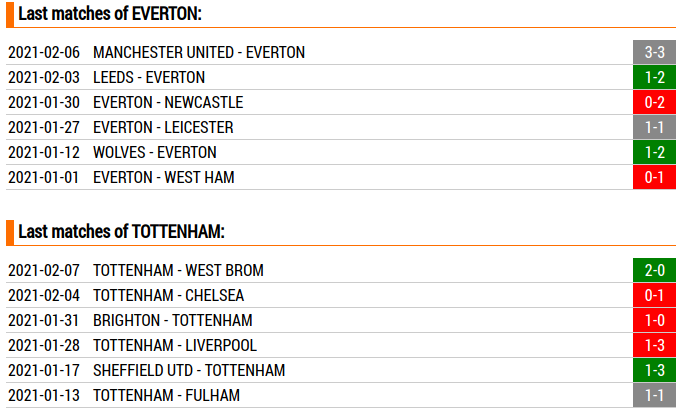
Task: Click the 2021-02-06 match date
Action: tap(44, 52)
